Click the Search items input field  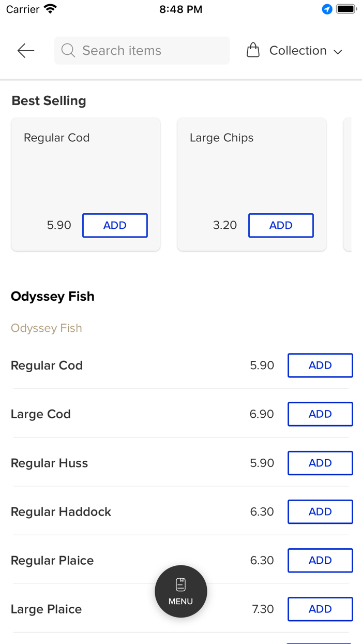click(x=142, y=51)
